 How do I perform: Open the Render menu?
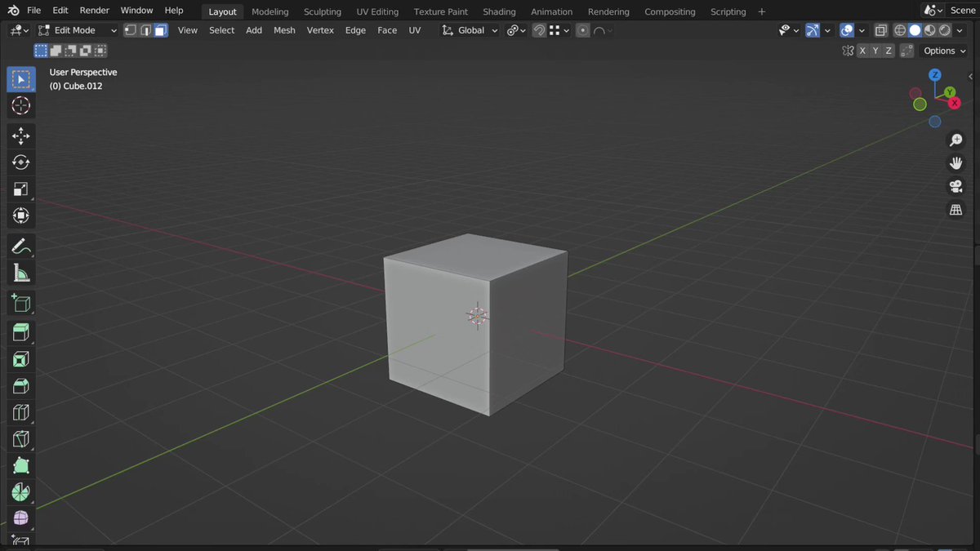point(94,11)
